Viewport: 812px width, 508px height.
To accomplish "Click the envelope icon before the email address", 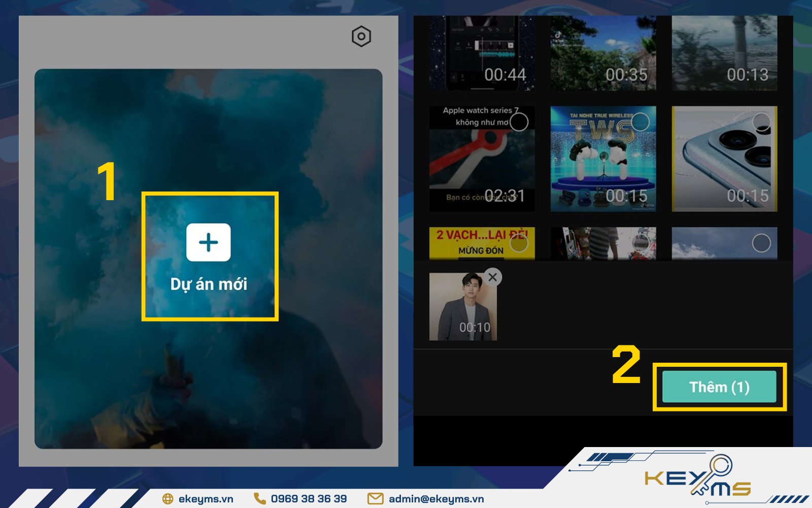I will 375,499.
